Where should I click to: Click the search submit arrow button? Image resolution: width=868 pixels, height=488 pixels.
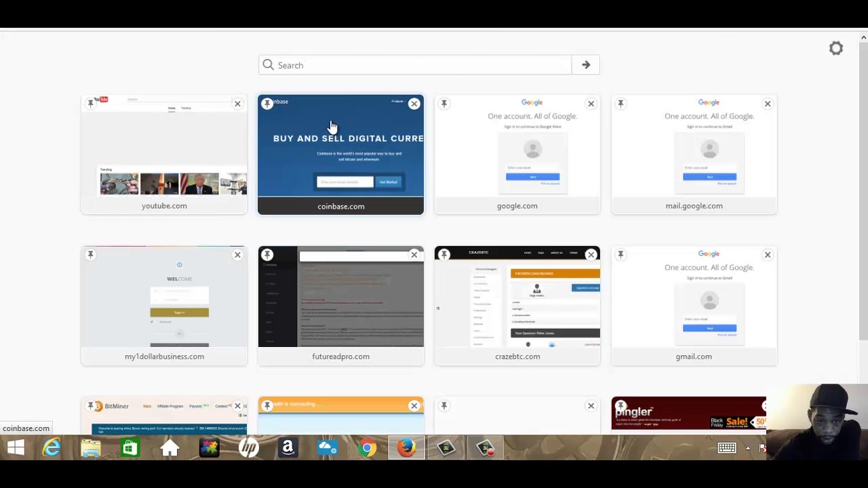[586, 65]
